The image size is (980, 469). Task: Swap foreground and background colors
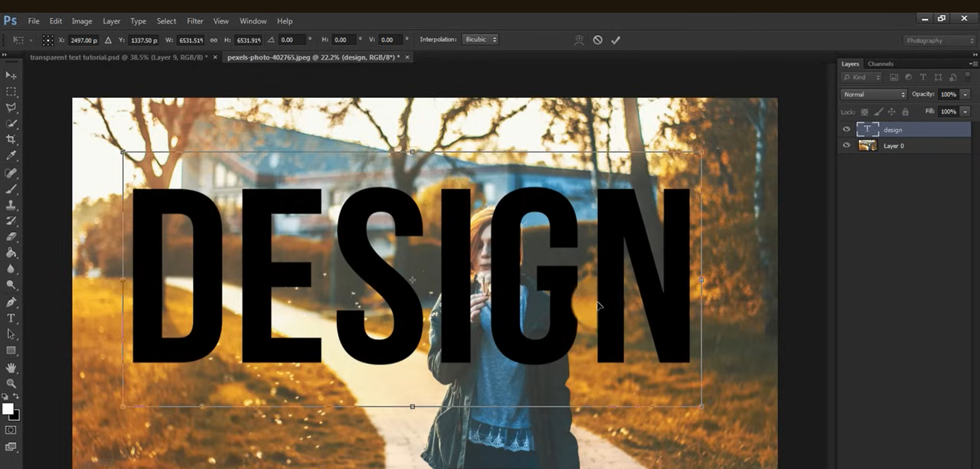[16, 396]
